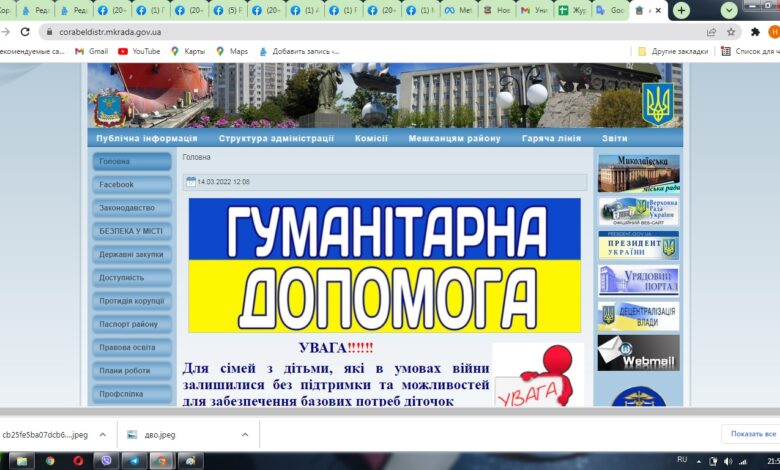This screenshot has height=470, width=780.
Task: Open the YouTube bookmark
Action: click(x=139, y=51)
